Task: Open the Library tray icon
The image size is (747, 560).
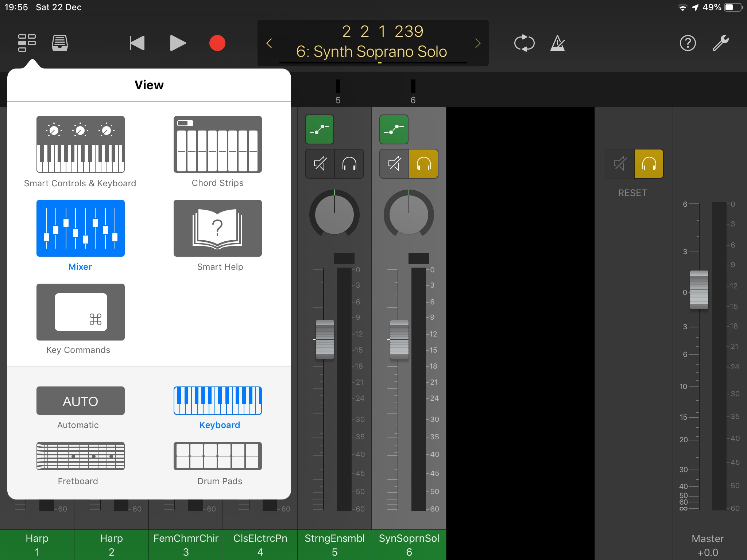Action: click(60, 43)
